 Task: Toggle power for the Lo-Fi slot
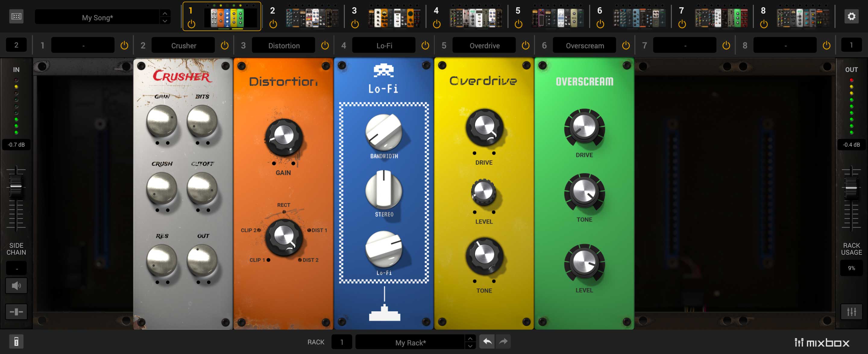[x=425, y=45]
